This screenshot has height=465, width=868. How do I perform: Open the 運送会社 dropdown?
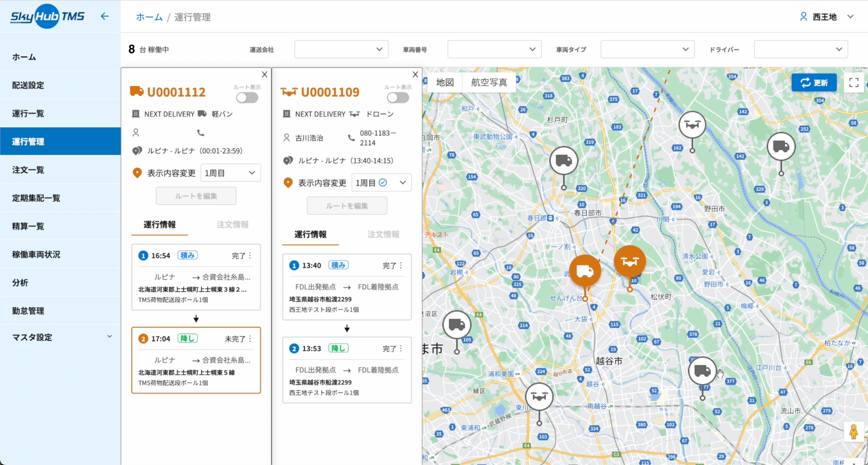(x=341, y=49)
